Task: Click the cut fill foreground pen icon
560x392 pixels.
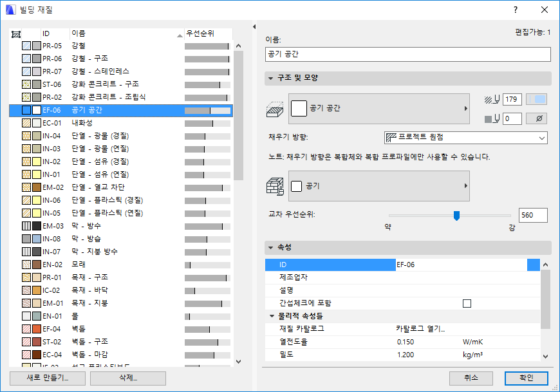Action: click(x=492, y=99)
